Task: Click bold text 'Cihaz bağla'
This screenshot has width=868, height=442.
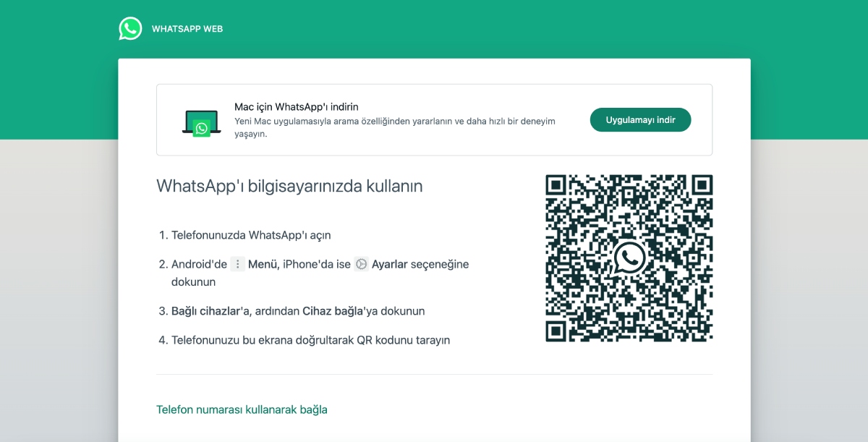Action: (332, 311)
